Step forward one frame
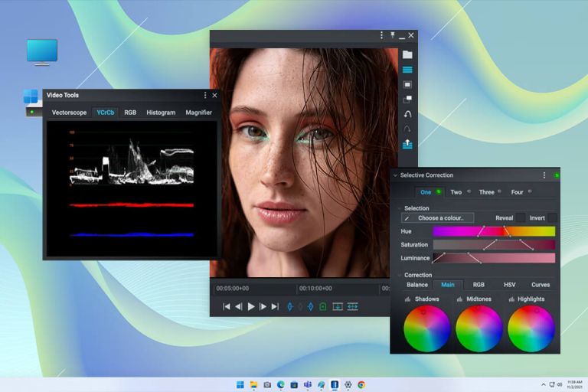The image size is (588, 392). [263, 306]
